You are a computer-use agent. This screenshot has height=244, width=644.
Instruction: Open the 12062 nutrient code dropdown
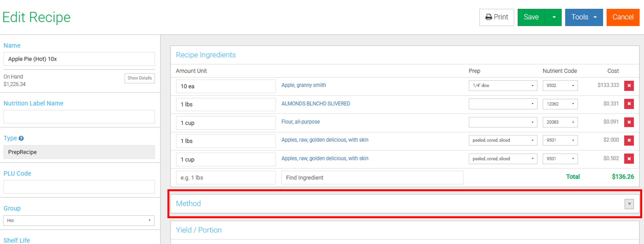coord(560,104)
